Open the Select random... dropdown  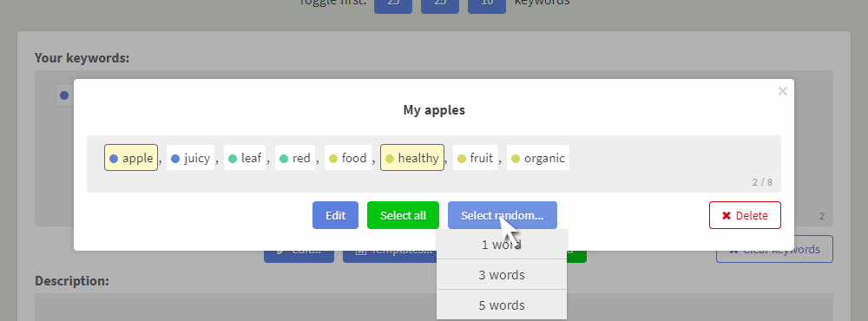502,215
